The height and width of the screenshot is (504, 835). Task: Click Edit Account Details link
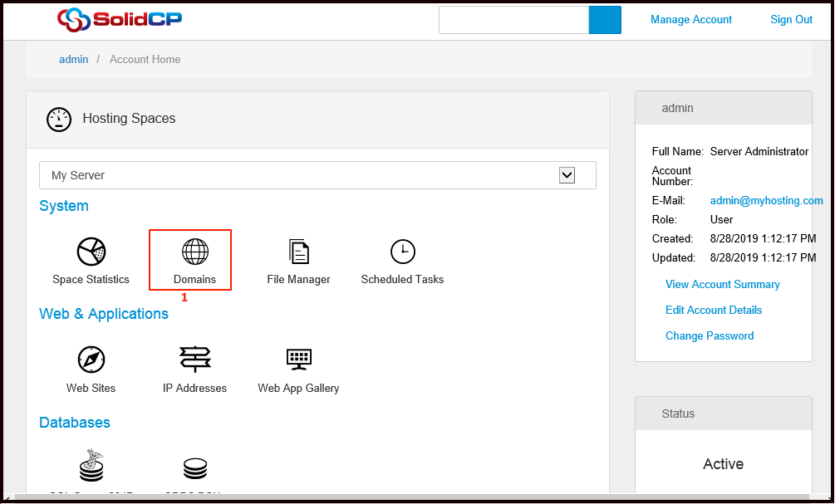[x=713, y=311]
